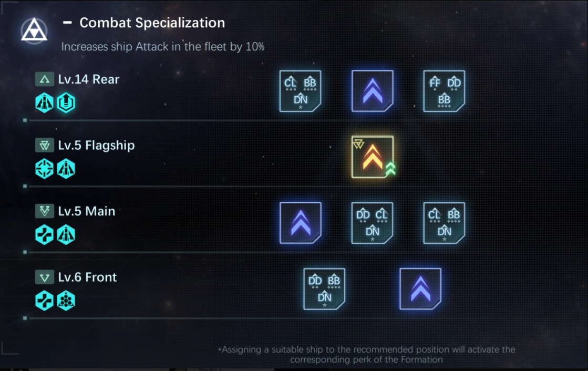The image size is (588, 371).
Task: Select the DD CL DN slot in Main row
Action: tap(372, 223)
